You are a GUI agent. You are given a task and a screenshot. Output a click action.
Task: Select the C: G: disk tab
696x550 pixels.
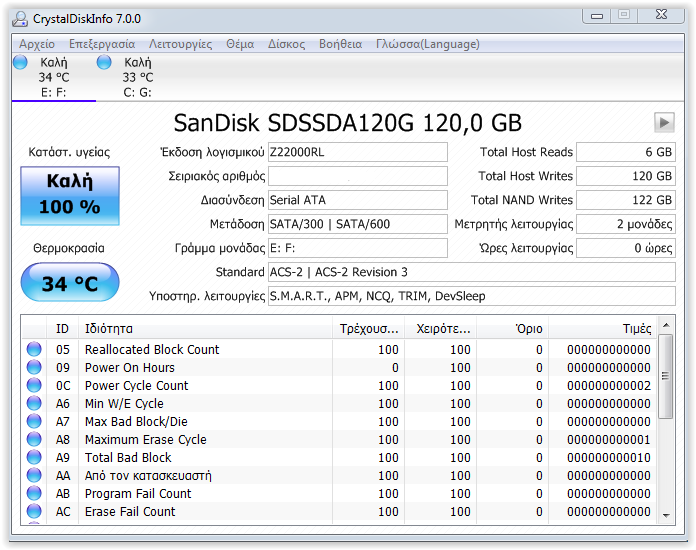pos(138,77)
